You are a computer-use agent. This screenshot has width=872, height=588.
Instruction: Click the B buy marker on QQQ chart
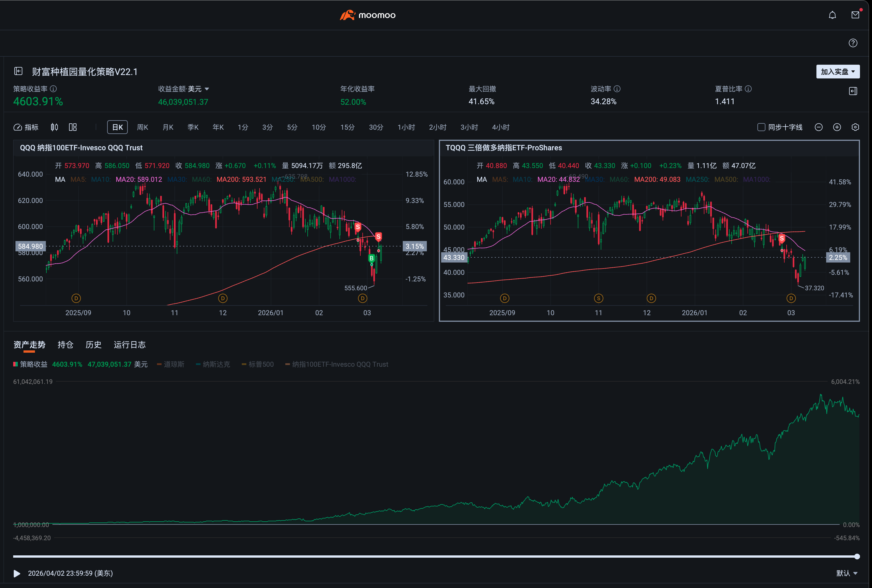click(x=372, y=259)
